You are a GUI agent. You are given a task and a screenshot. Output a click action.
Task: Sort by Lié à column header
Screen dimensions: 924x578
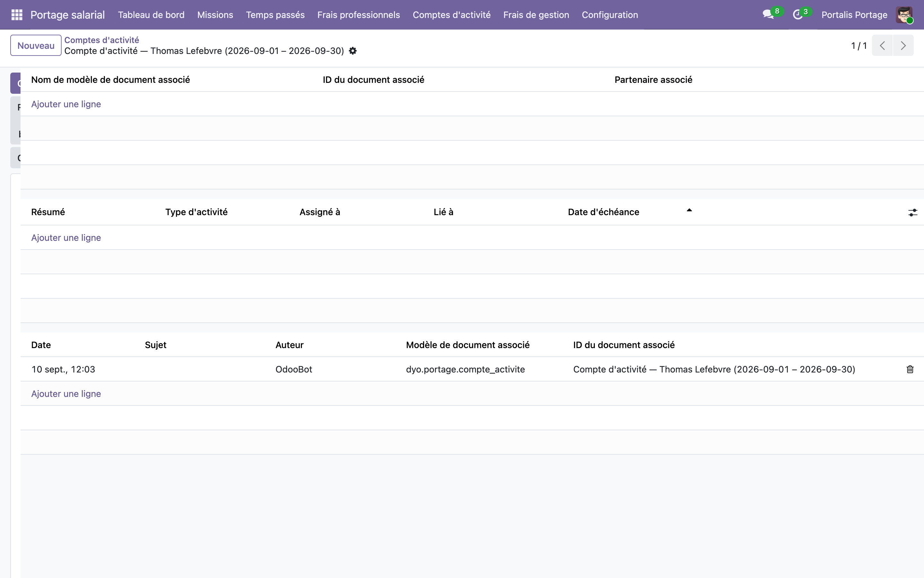click(443, 212)
